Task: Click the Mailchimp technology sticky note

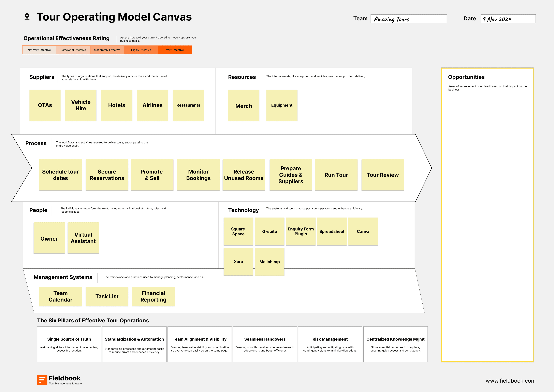Action: pyautogui.click(x=269, y=261)
